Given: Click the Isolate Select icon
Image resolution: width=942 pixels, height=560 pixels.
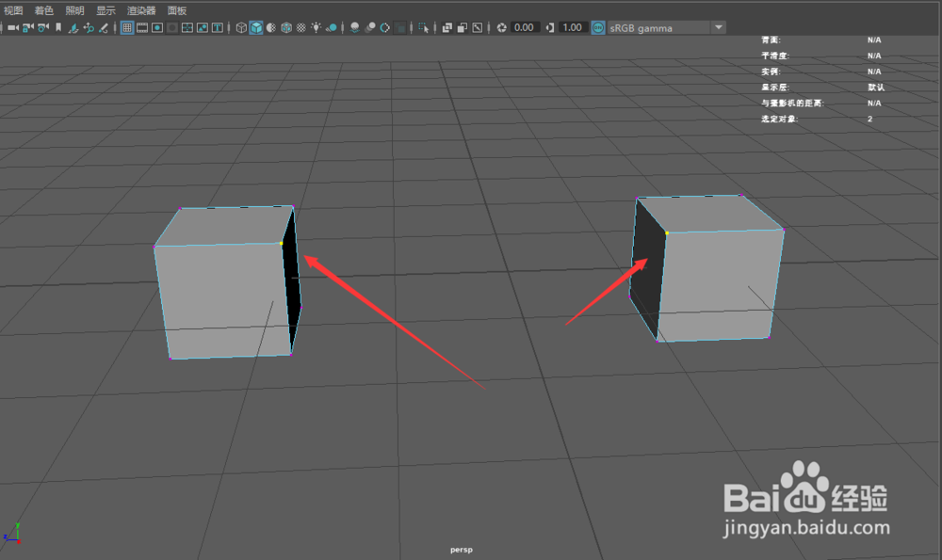Looking at the screenshot, I should [x=424, y=27].
